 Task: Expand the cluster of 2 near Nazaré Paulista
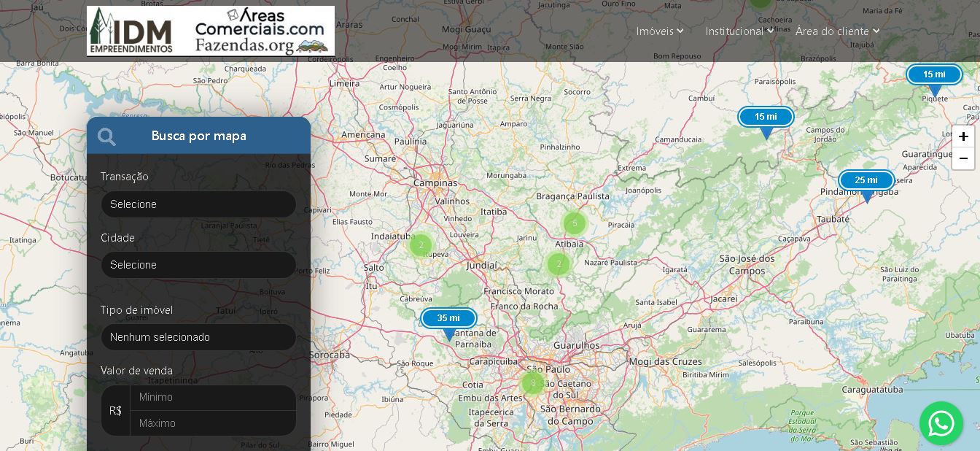click(x=559, y=264)
